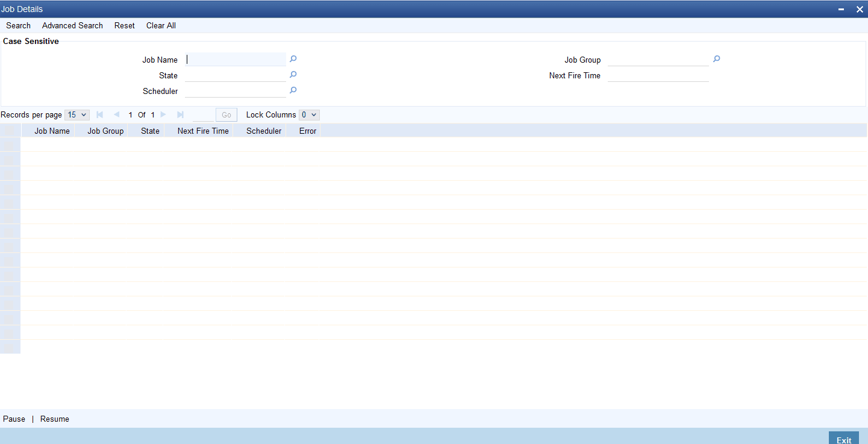Focus the Job Group input field
The width and height of the screenshot is (868, 444).
[x=658, y=59]
